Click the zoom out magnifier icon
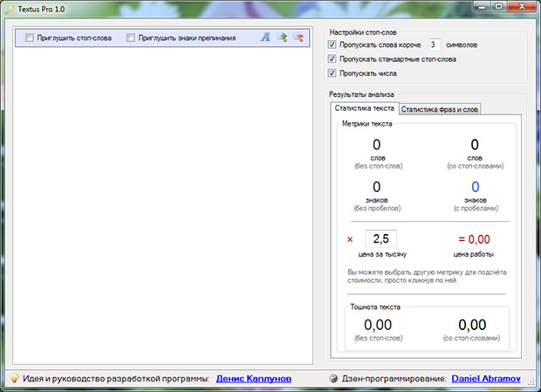Viewport: 541px width, 392px height. [x=298, y=38]
